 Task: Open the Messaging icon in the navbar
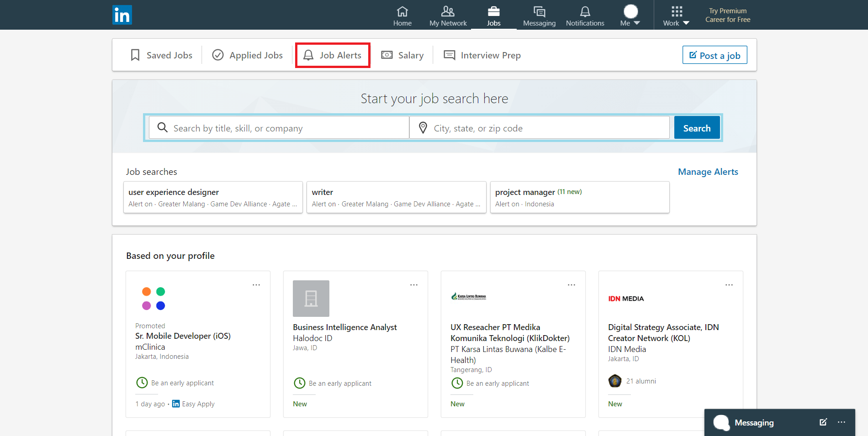click(539, 16)
